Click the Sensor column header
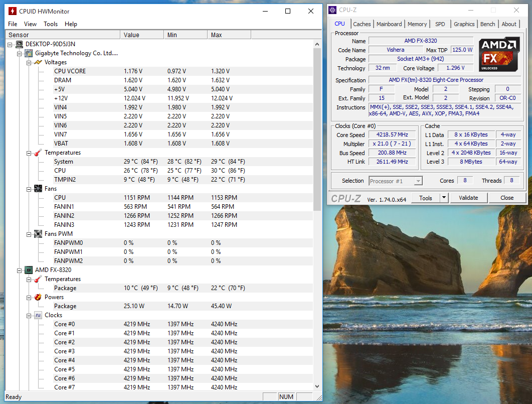The height and width of the screenshot is (404, 532). point(63,35)
